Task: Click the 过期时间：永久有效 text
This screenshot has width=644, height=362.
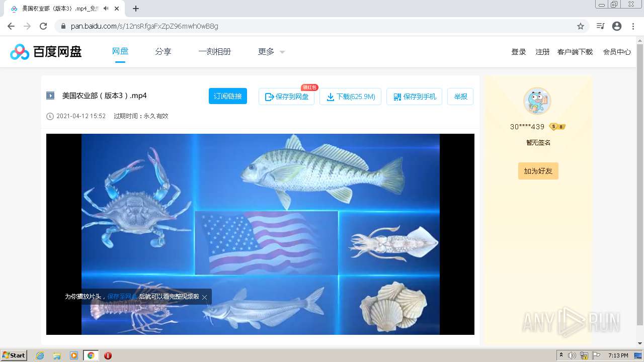Action: click(x=141, y=116)
